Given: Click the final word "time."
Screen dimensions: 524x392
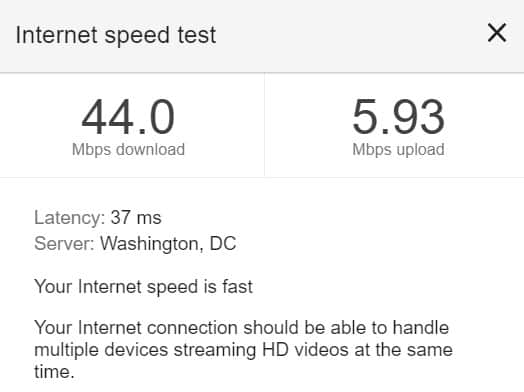Looking at the screenshot, I should (54, 372).
